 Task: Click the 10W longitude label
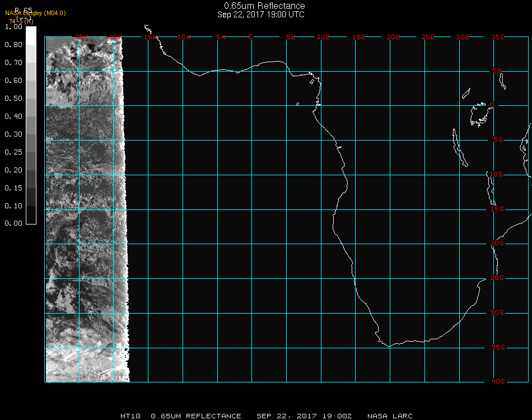tap(183, 37)
